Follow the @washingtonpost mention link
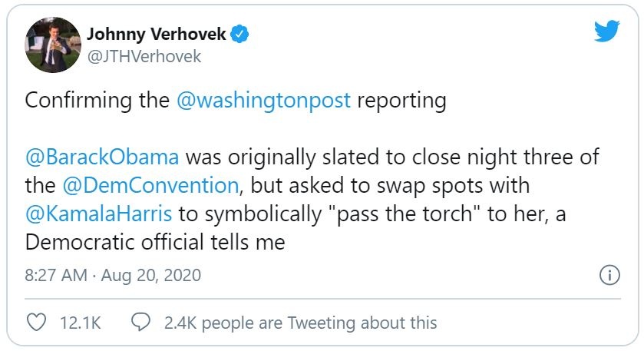The width and height of the screenshot is (644, 351). click(264, 101)
